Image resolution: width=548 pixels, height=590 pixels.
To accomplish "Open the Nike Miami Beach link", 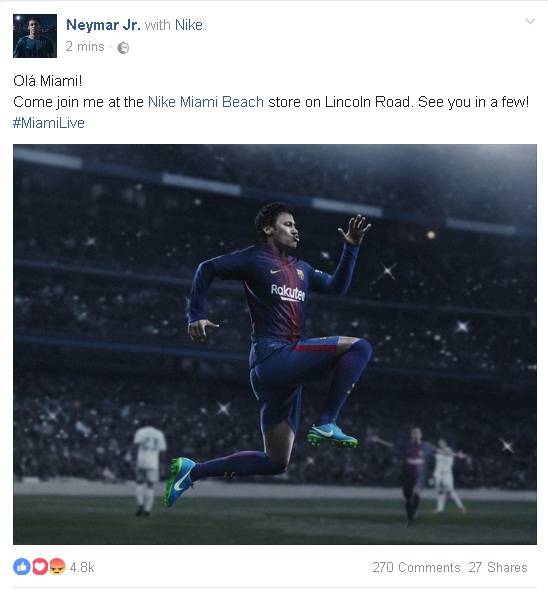I will coord(206,102).
